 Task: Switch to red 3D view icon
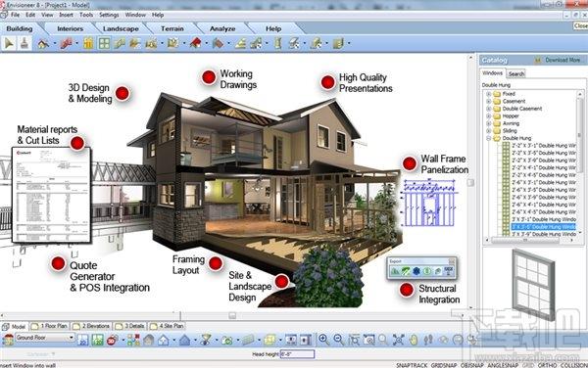click(x=112, y=340)
